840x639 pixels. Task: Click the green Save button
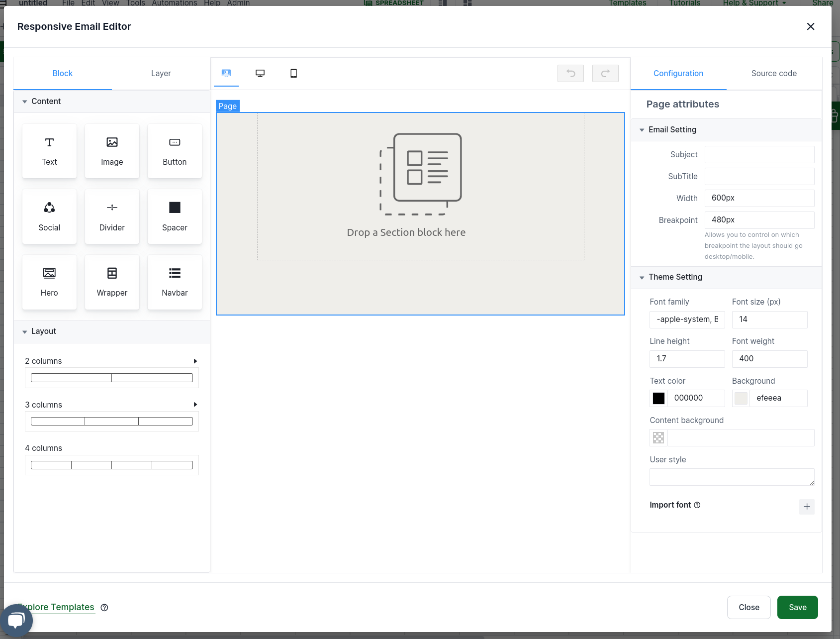coord(797,607)
